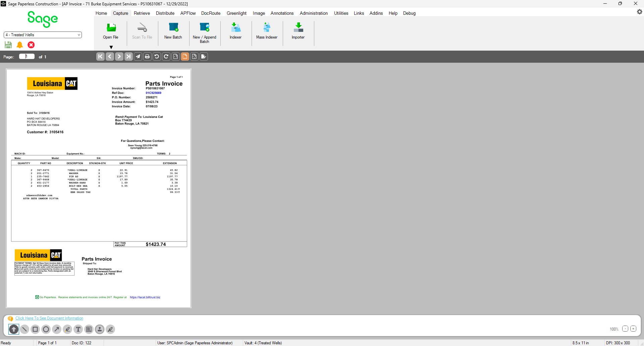
Task: Click the green save disk icon
Action: pyautogui.click(x=8, y=45)
